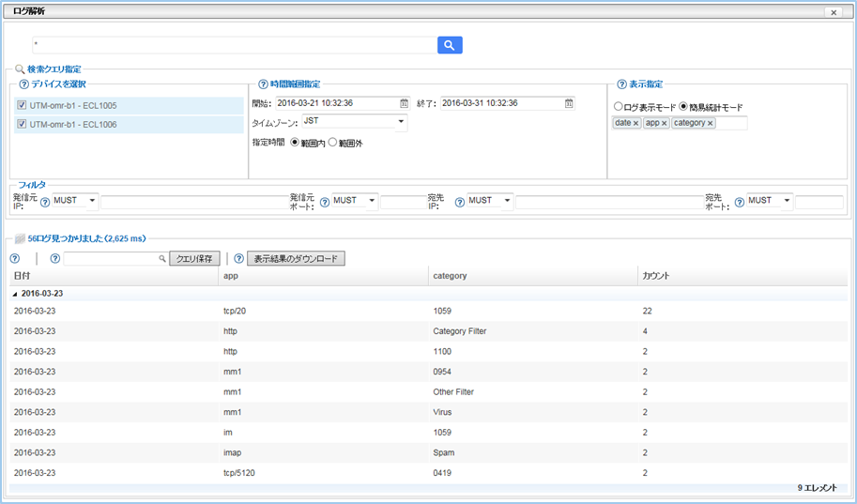Sort by the category column header
Viewport: 857px width, 504px height.
(451, 276)
